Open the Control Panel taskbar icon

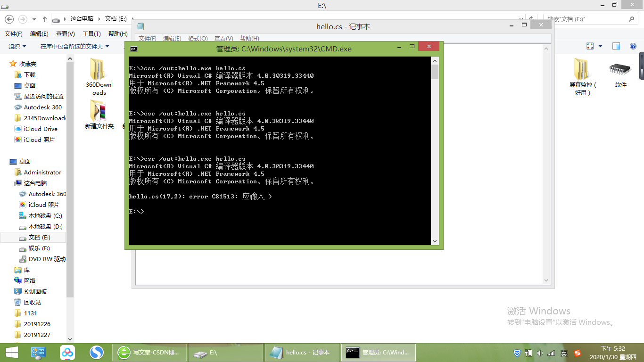[x=38, y=352]
